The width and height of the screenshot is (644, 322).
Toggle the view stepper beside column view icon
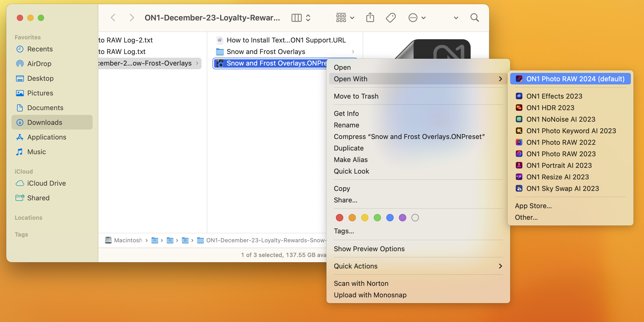tap(308, 18)
